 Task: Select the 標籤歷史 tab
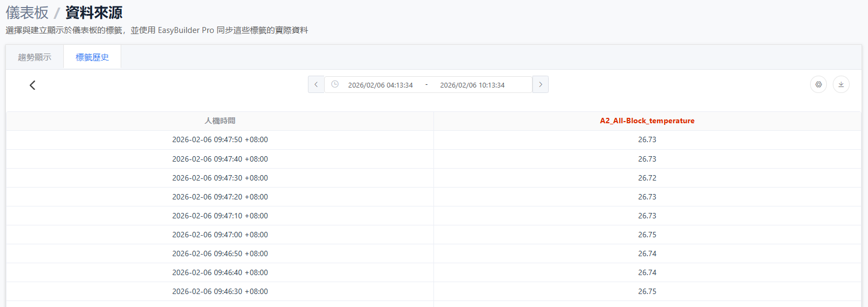pos(92,57)
